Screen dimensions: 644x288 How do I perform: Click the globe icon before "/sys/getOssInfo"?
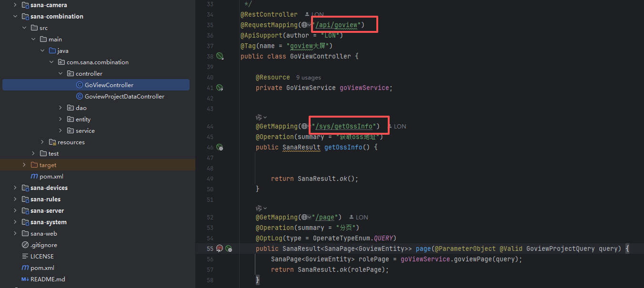(x=304, y=126)
